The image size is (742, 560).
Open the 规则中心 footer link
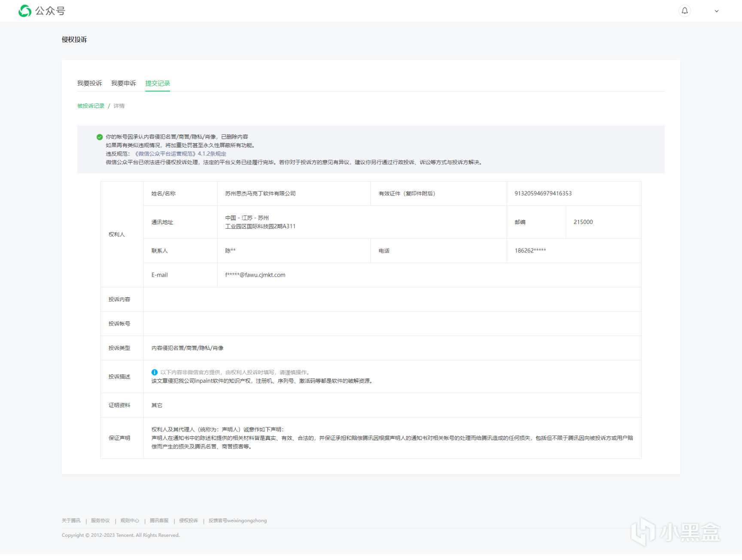tap(130, 521)
